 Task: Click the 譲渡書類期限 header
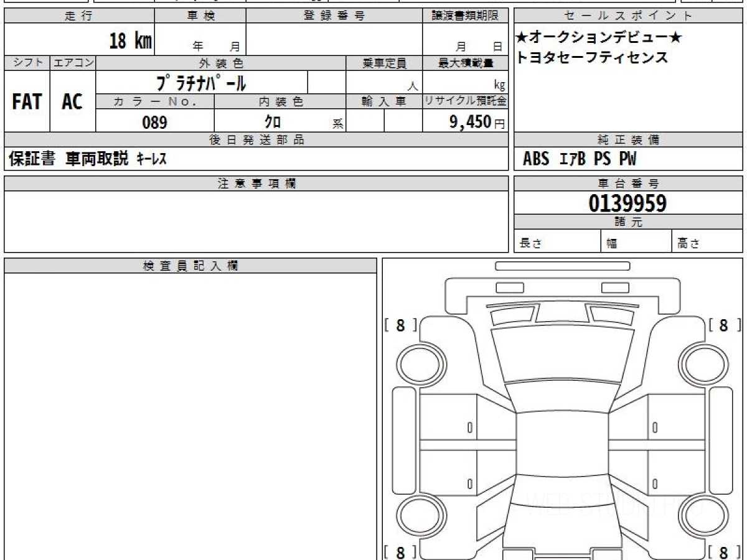click(466, 16)
